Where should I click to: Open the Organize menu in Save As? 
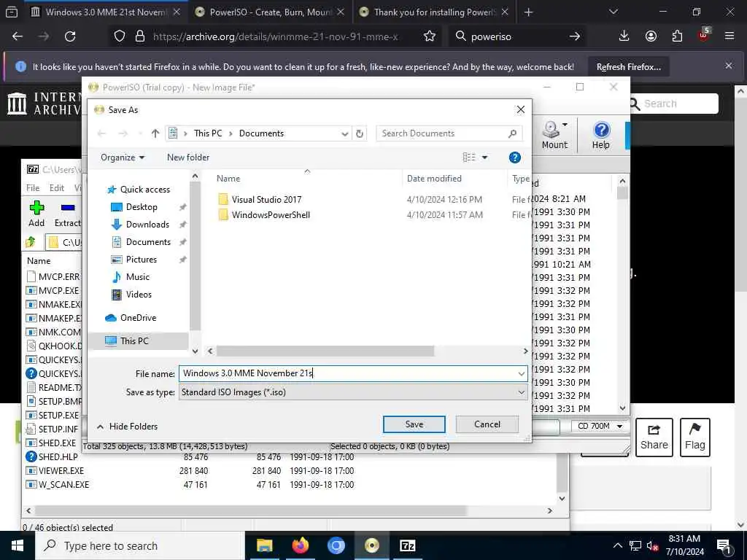coord(123,157)
